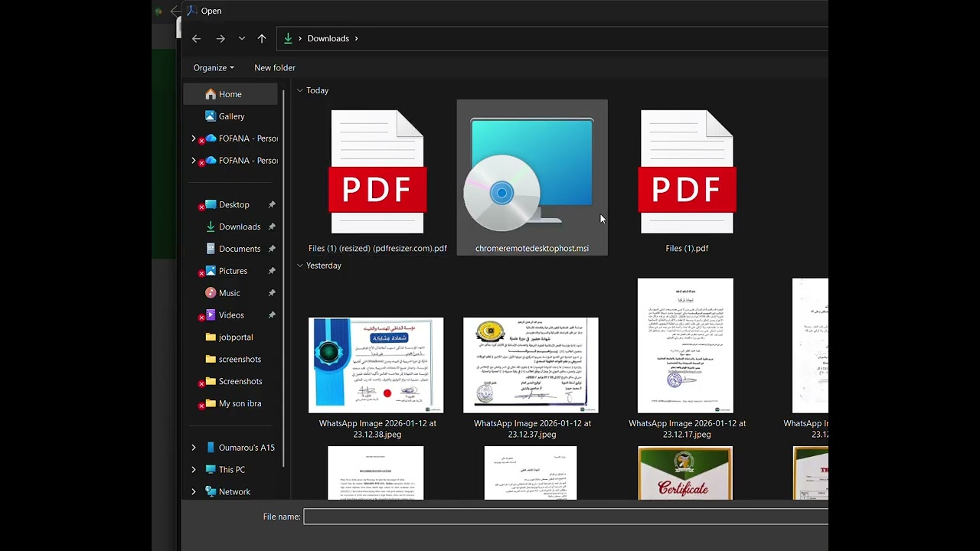Go back with the left arrow button
The height and width of the screenshot is (551, 980).
coord(196,38)
